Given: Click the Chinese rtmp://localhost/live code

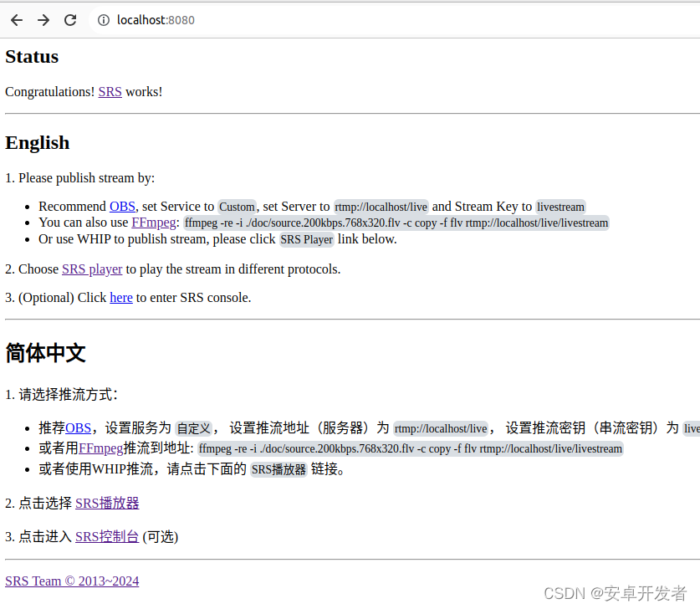Looking at the screenshot, I should pos(441,428).
